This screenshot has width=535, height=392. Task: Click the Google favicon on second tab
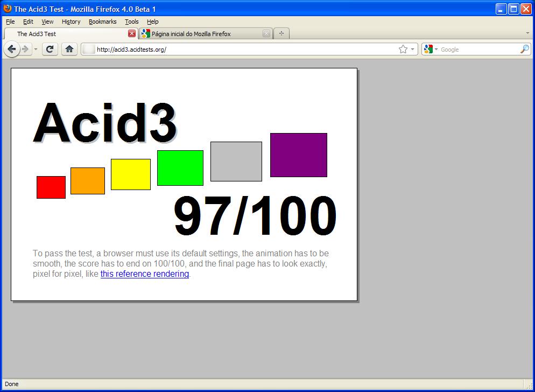tap(146, 33)
